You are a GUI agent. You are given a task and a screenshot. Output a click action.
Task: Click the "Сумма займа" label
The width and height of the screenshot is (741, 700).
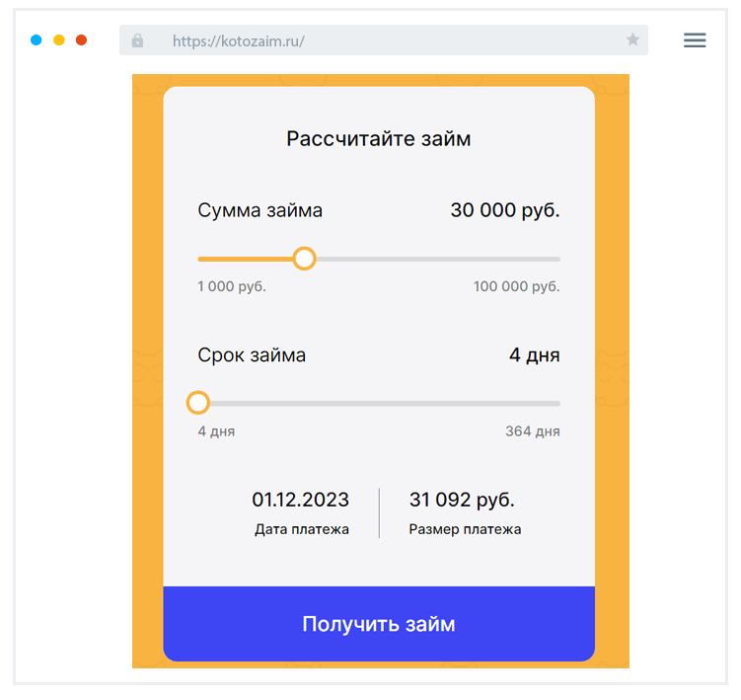click(260, 210)
